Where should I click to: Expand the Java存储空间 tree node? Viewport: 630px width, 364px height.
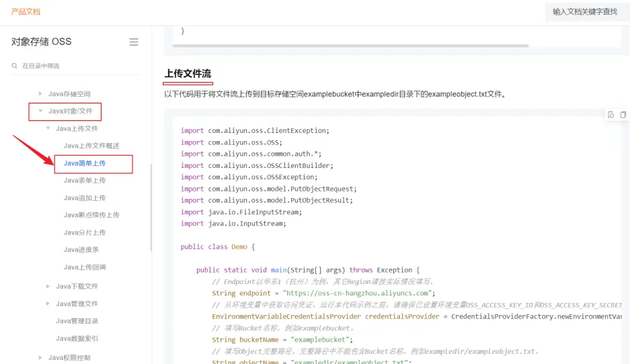(x=40, y=94)
